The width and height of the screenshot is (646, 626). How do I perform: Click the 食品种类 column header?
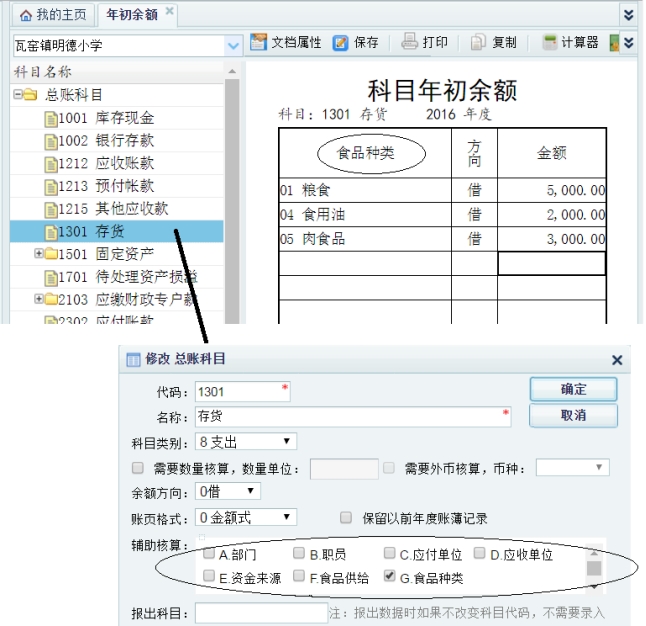pos(365,153)
